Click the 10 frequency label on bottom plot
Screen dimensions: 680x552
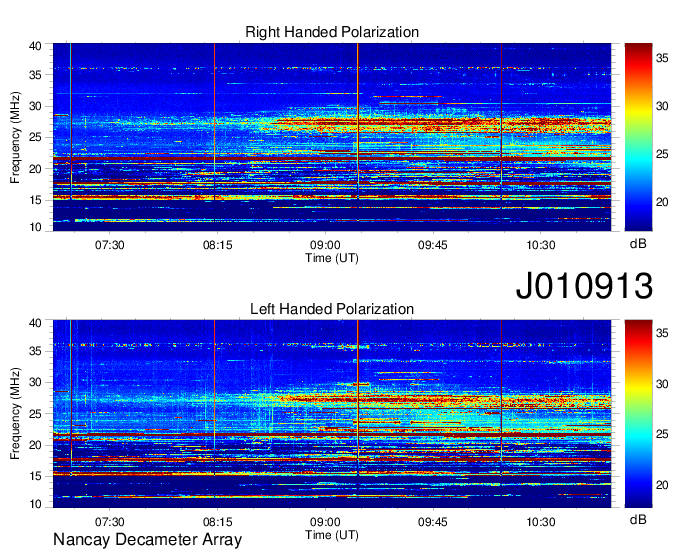[35, 504]
